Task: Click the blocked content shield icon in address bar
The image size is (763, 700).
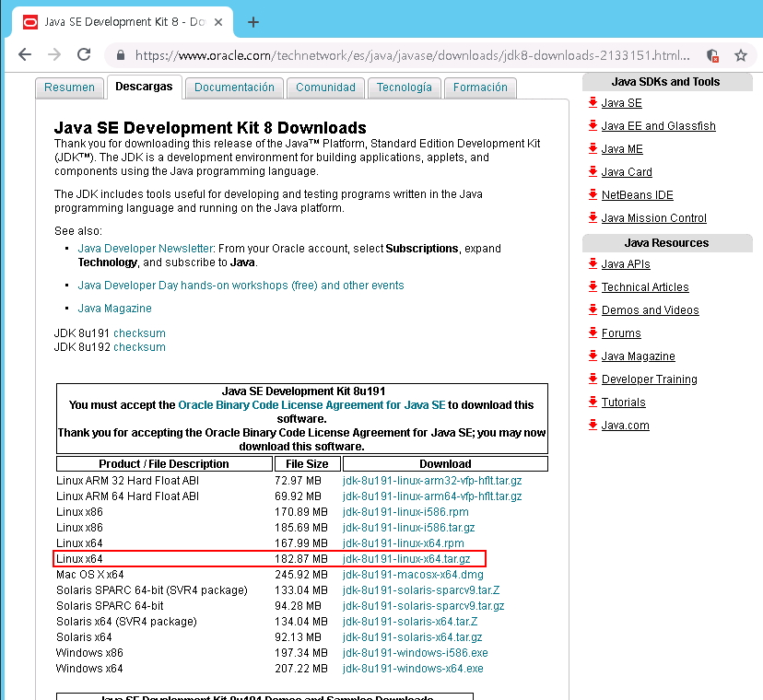Action: [x=711, y=55]
